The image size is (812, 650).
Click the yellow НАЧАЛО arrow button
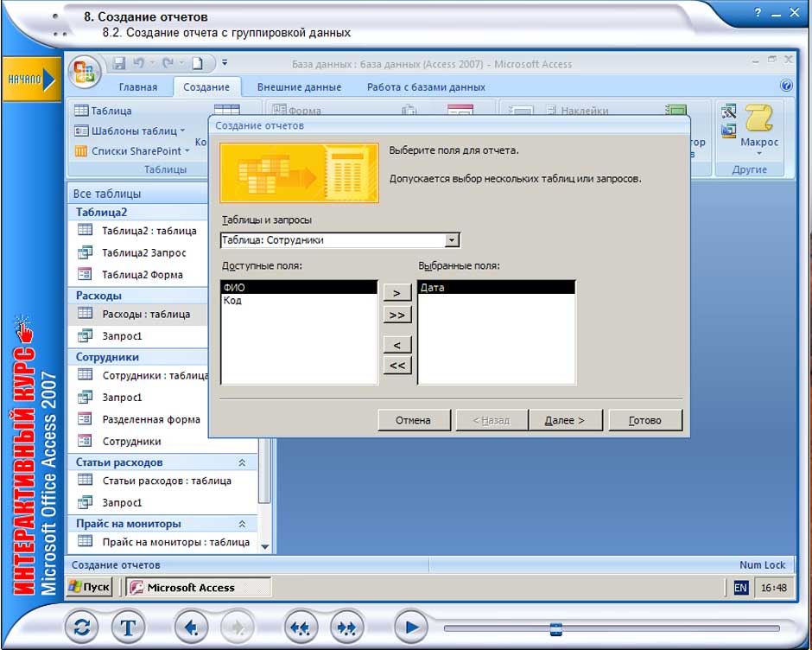(30, 79)
